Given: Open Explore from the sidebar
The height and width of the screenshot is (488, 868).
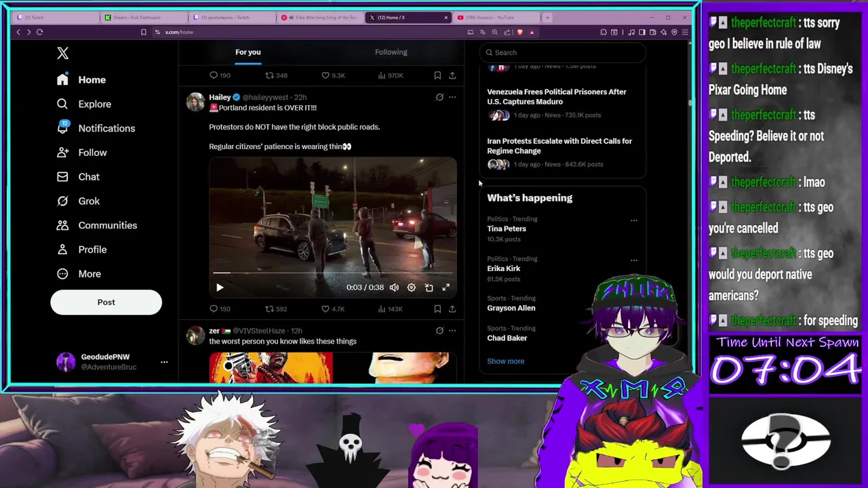Looking at the screenshot, I should pos(84,104).
